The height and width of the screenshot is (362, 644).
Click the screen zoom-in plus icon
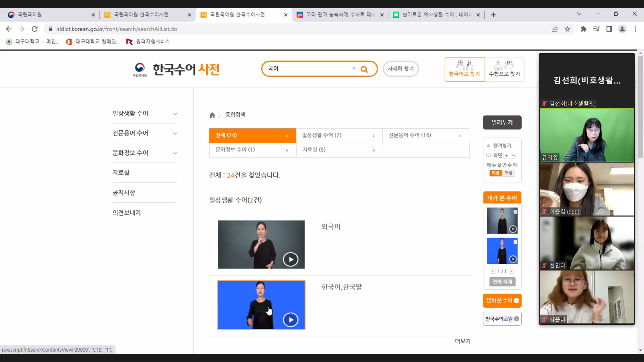point(506,156)
